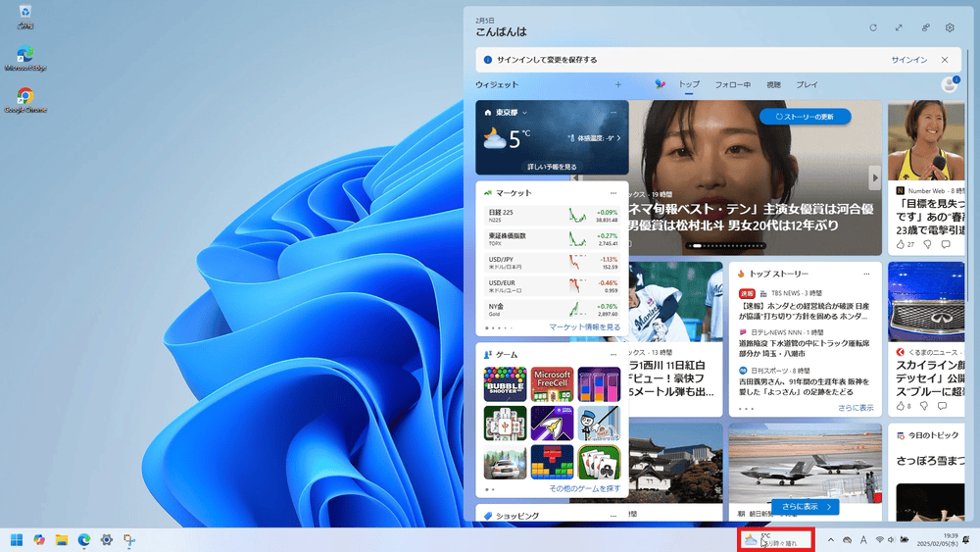
Task: Like the Number Web article
Action: coord(902,244)
